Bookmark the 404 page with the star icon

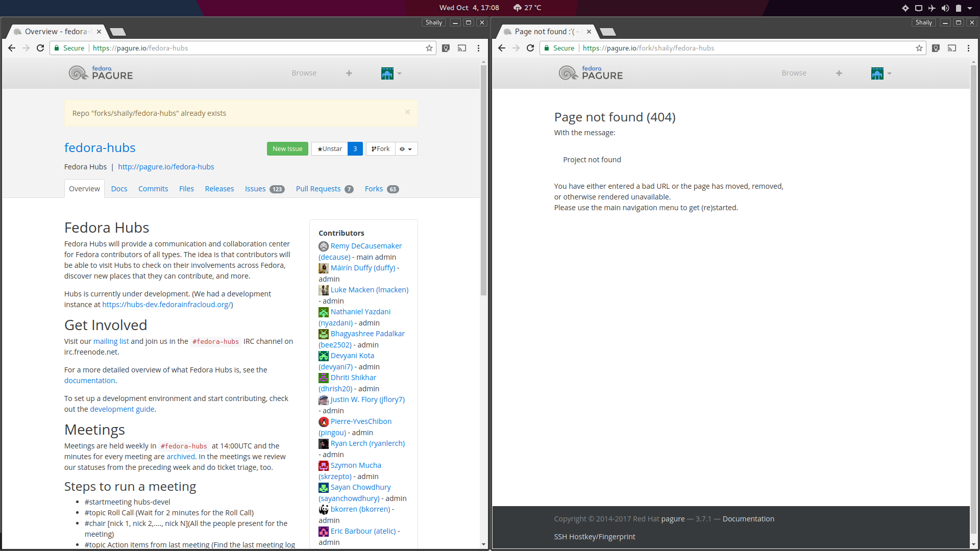pyautogui.click(x=919, y=48)
